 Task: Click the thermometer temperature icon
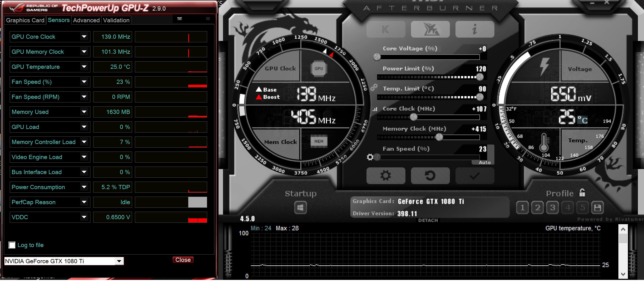pos(544,143)
